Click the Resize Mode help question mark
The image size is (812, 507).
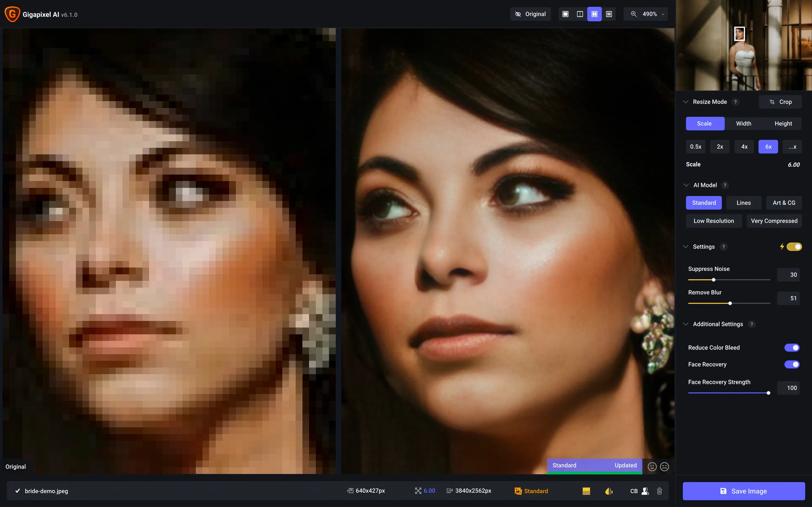point(735,102)
